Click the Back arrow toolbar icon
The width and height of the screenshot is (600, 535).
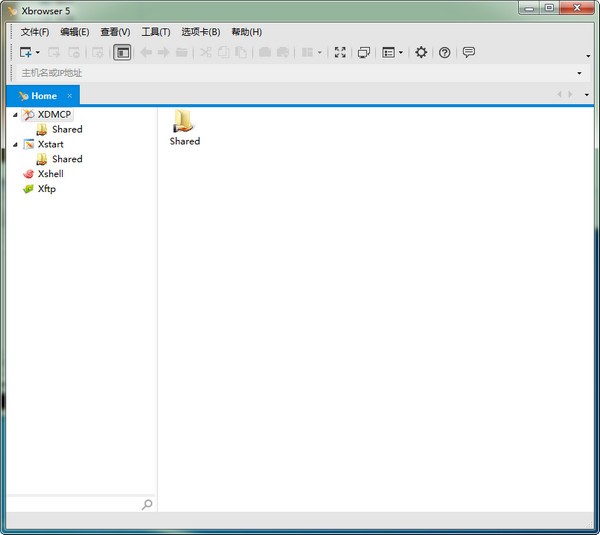(146, 52)
